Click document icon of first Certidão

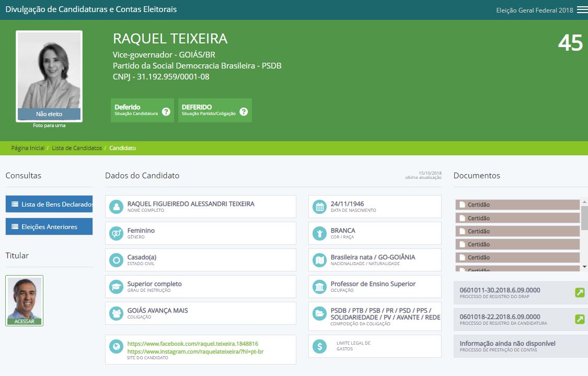[463, 204]
